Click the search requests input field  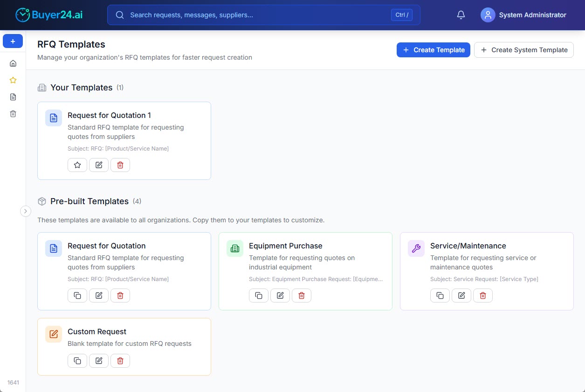point(263,14)
